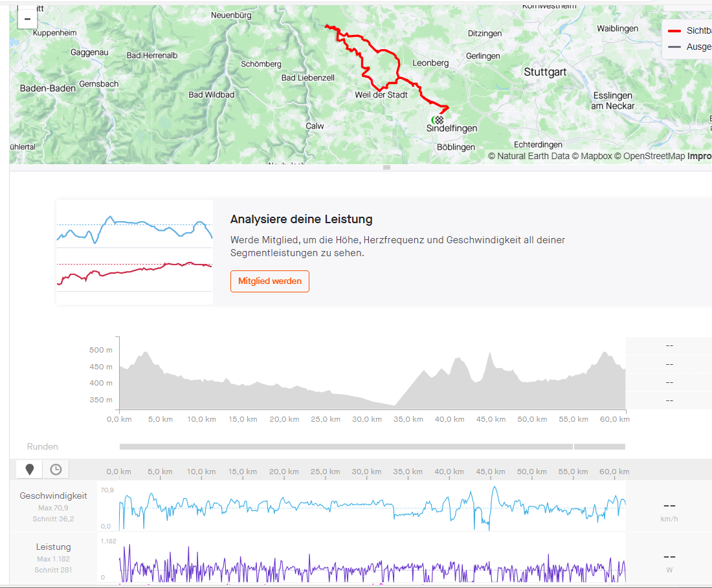Click the Stuttgart label on the map
712x588 pixels.
tap(545, 72)
